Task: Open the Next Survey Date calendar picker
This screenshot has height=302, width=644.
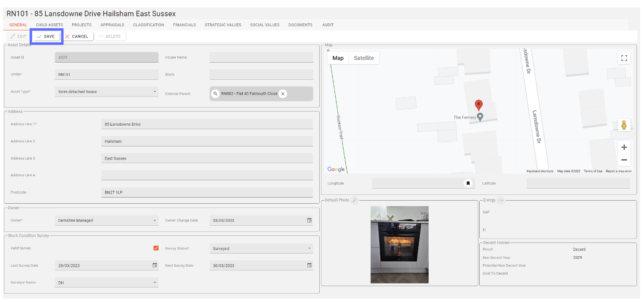Action: coord(309,265)
